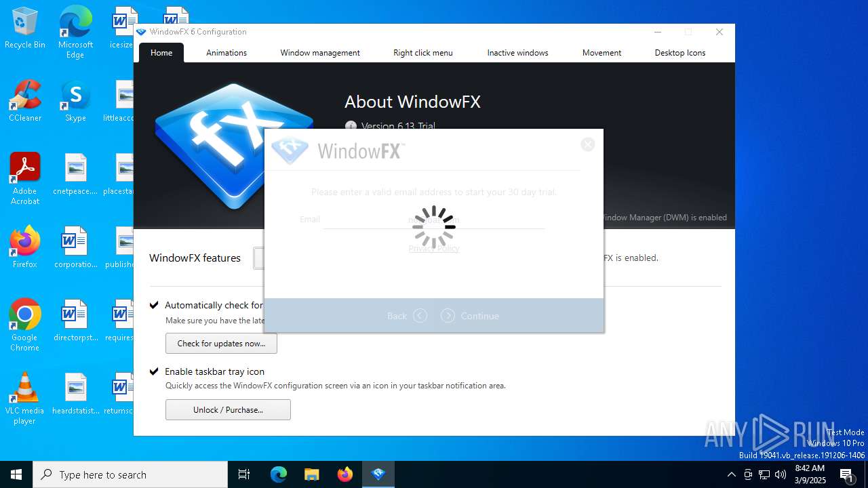The width and height of the screenshot is (868, 488).
Task: Open the Right click menu tab
Action: tap(423, 53)
